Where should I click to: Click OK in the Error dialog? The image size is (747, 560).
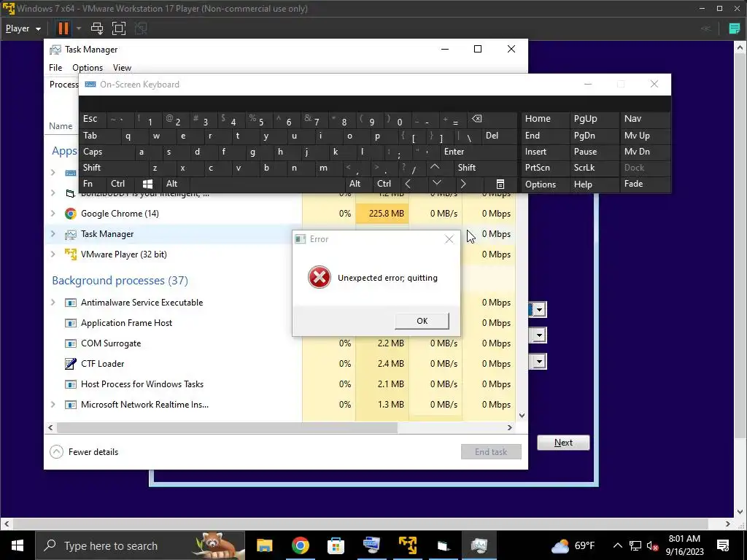pos(422,321)
